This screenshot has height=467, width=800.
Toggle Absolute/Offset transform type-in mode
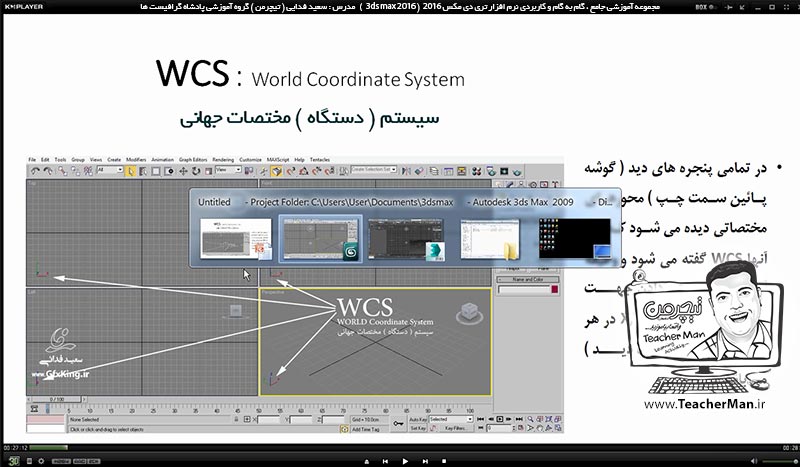point(247,419)
